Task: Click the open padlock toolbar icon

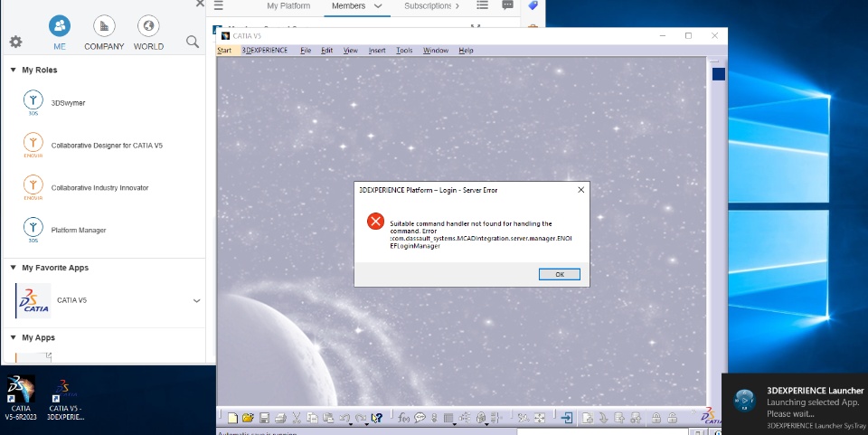Action: point(672,418)
